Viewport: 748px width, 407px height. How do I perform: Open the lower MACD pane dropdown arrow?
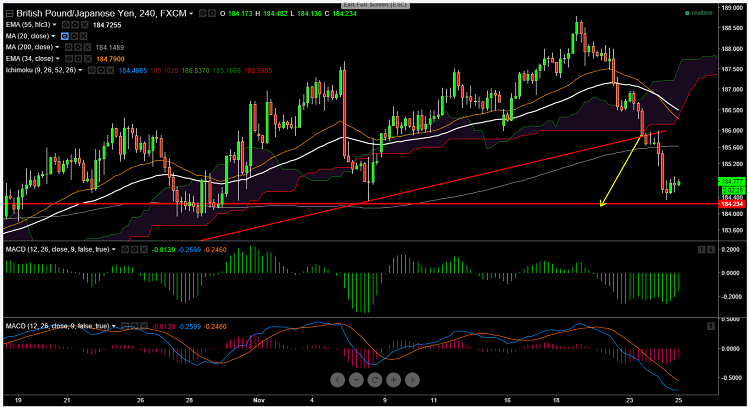[114, 326]
